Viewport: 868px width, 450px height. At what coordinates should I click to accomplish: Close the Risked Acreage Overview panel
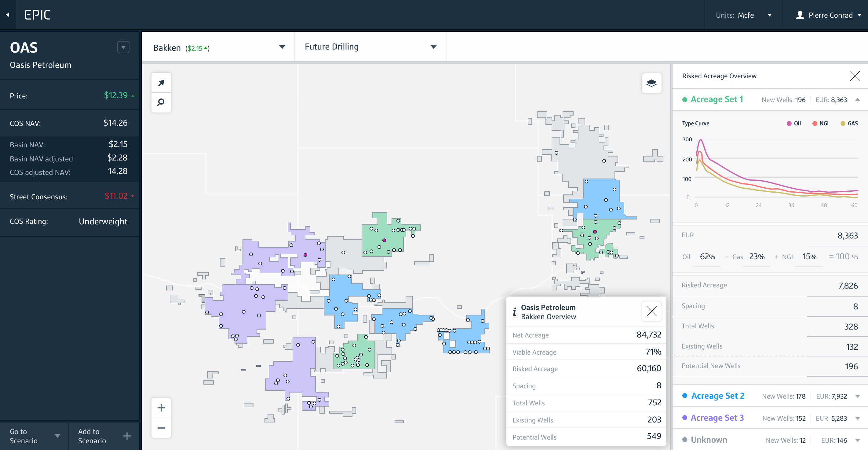pyautogui.click(x=855, y=76)
